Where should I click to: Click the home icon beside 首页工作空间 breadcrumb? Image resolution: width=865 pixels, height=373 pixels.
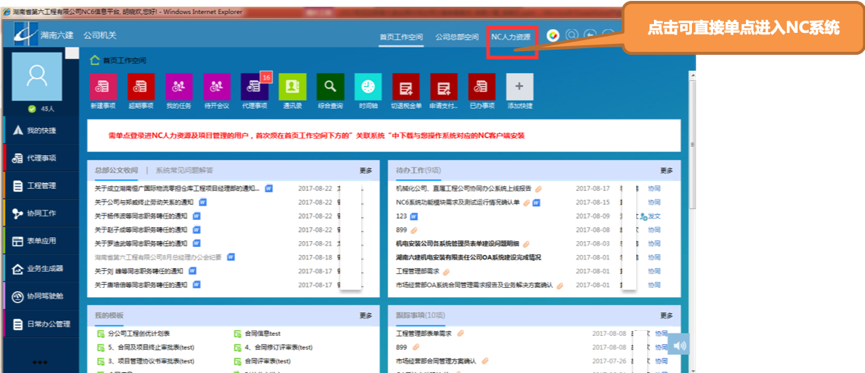tap(95, 60)
